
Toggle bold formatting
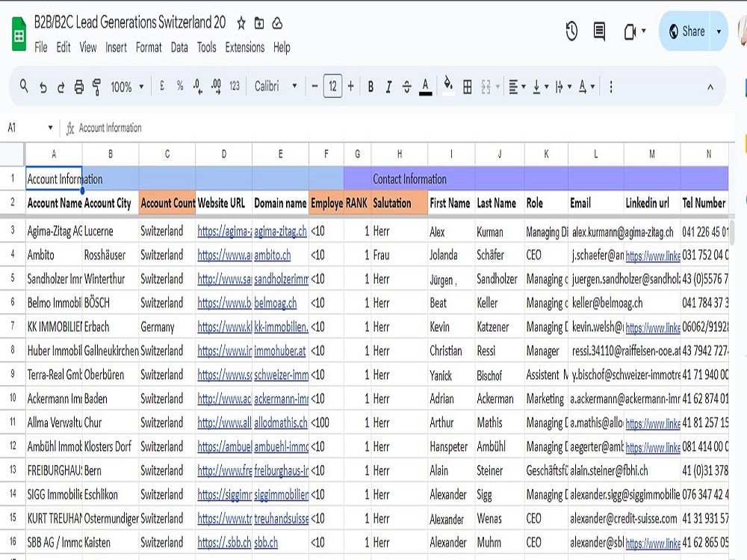371,87
